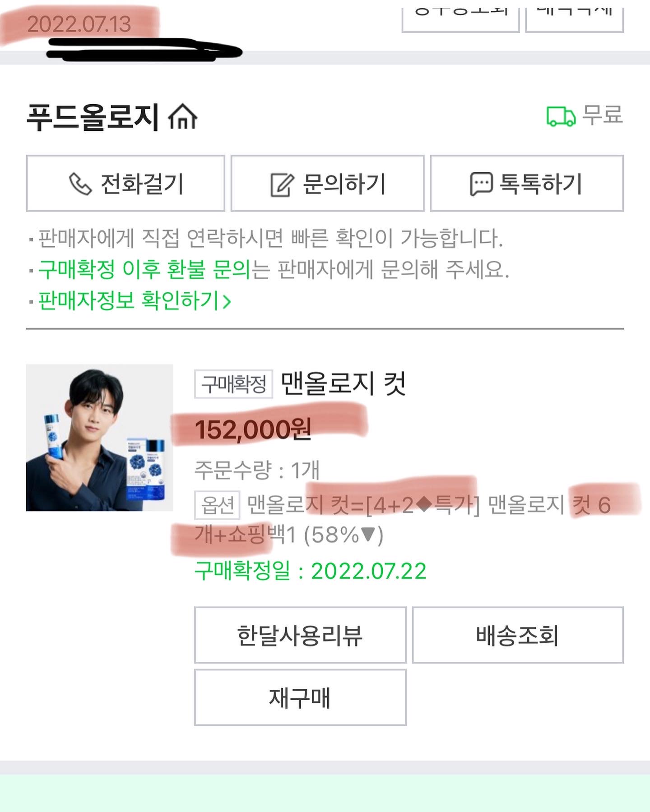
Task: Reorder with the 재구매 button
Action: [x=300, y=697]
